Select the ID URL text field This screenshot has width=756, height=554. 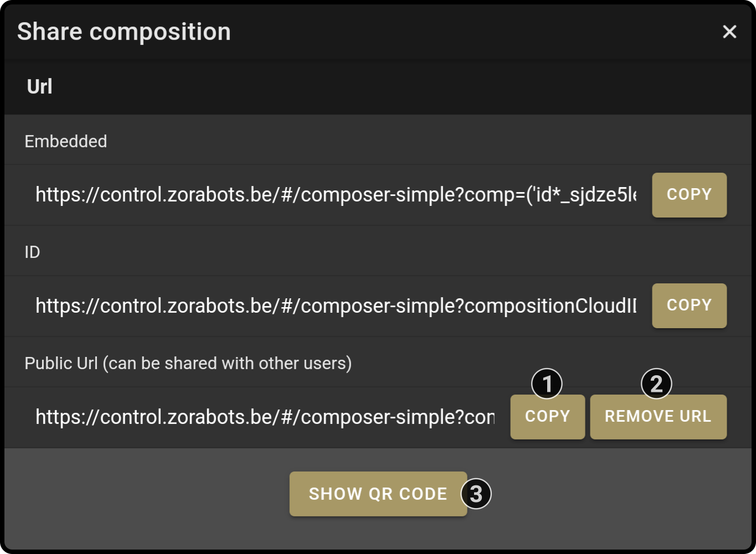(x=336, y=306)
